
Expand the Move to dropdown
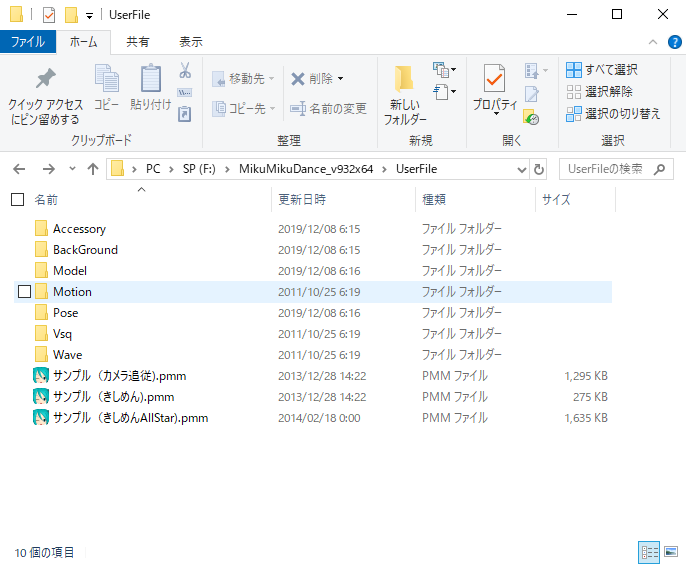coord(272,79)
